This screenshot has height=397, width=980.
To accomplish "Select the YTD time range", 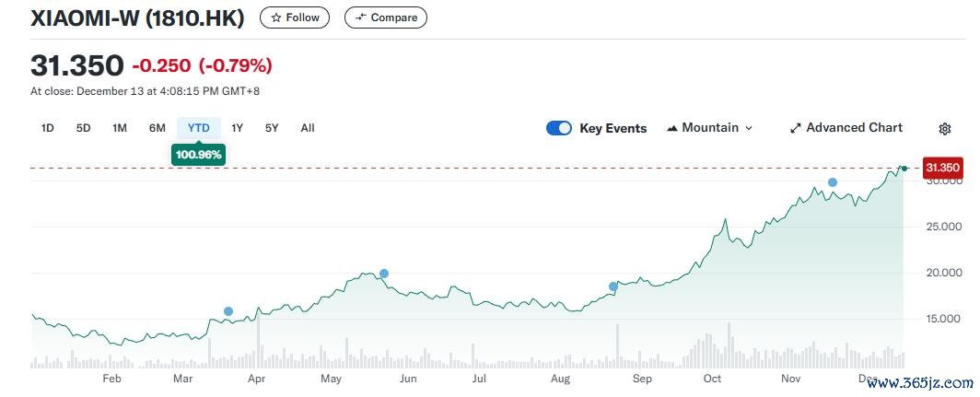I will (199, 128).
